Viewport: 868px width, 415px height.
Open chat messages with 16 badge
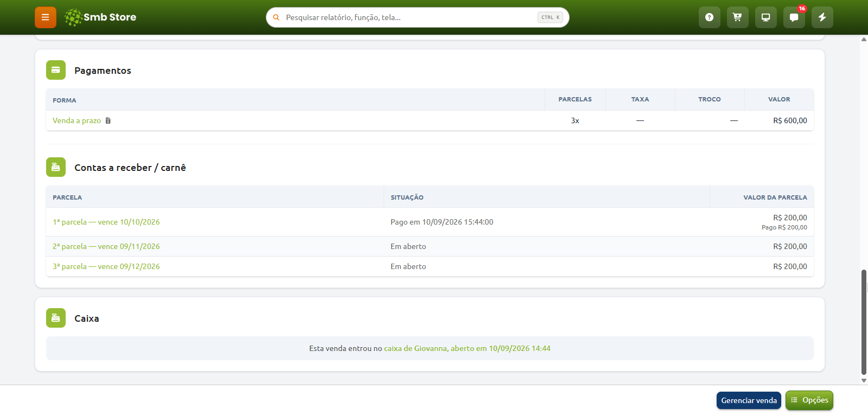click(x=794, y=17)
